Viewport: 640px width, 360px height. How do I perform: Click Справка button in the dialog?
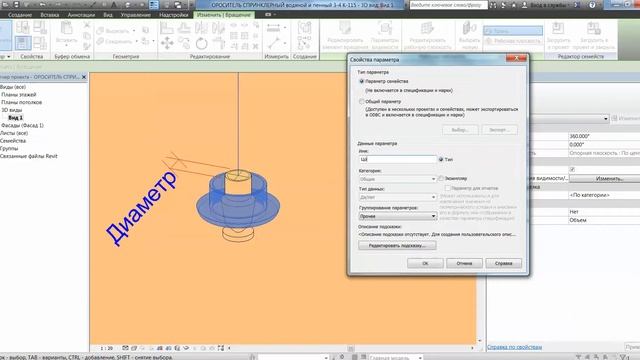[x=503, y=263]
